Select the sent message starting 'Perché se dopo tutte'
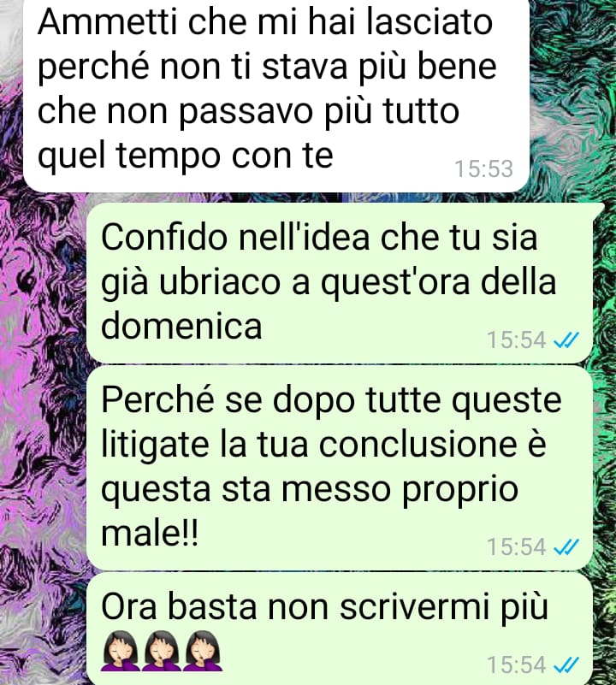 pos(340,468)
